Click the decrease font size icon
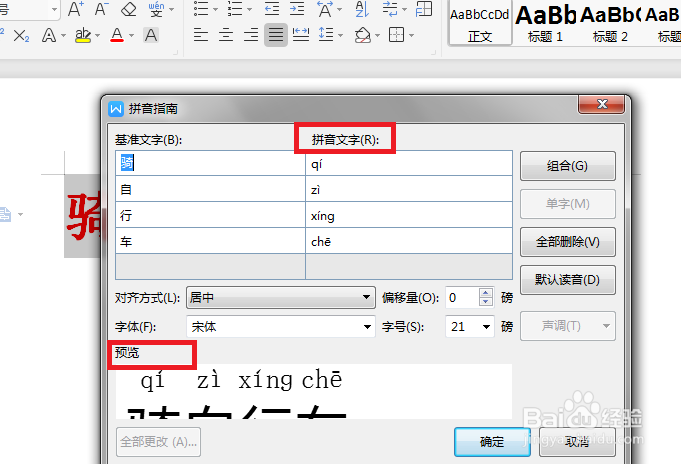Screen dimensions: 681x464 point(101,9)
